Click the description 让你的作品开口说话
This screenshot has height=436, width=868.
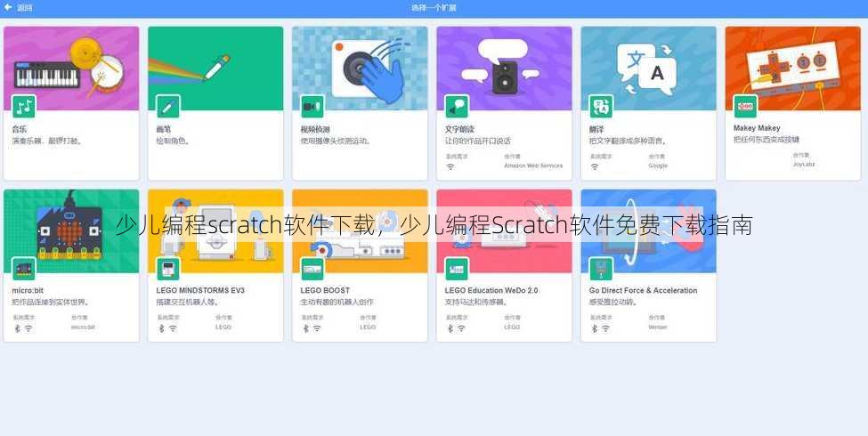(x=478, y=141)
